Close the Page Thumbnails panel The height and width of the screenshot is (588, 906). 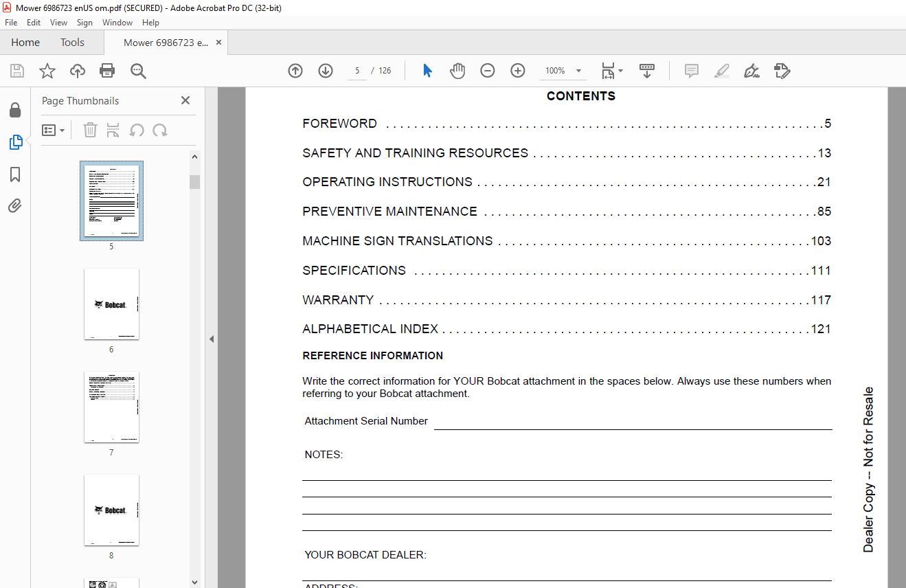[185, 100]
